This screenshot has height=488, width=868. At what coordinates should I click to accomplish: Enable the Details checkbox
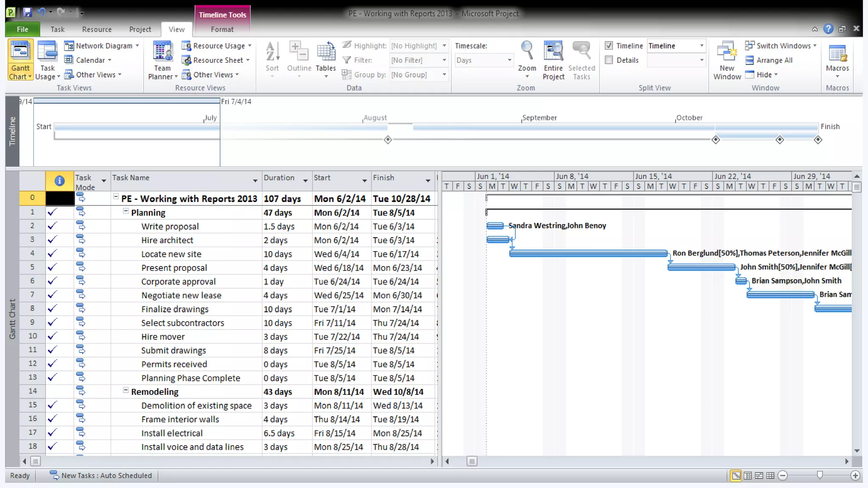click(609, 60)
